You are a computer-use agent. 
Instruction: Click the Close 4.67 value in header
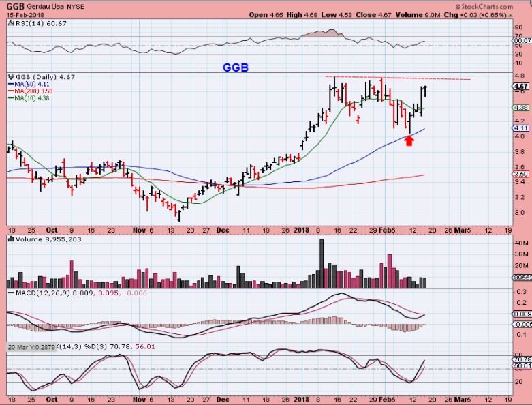374,15
